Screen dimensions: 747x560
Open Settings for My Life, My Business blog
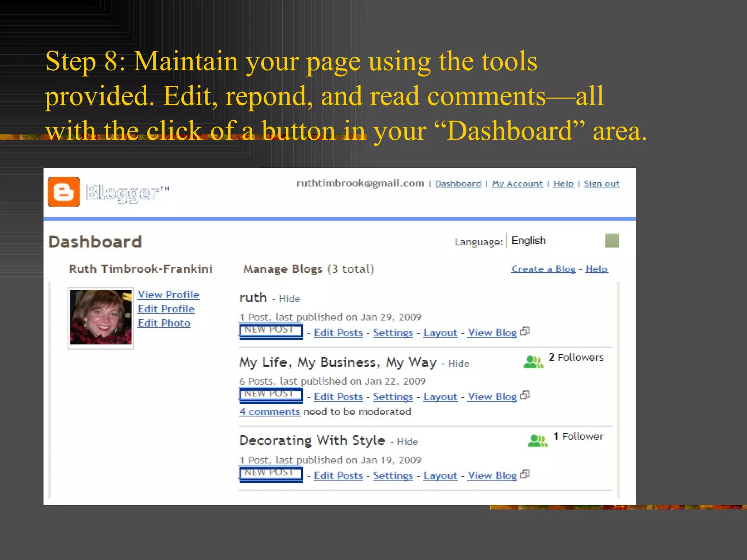[393, 397]
